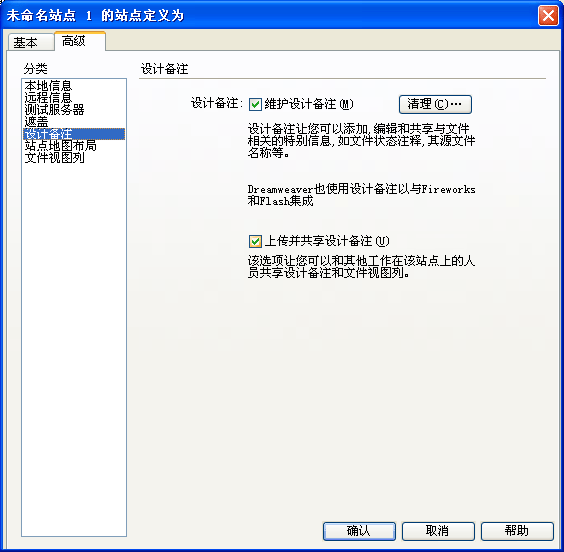Confirm with the 确认 button
This screenshot has width=564, height=552.
tap(359, 531)
